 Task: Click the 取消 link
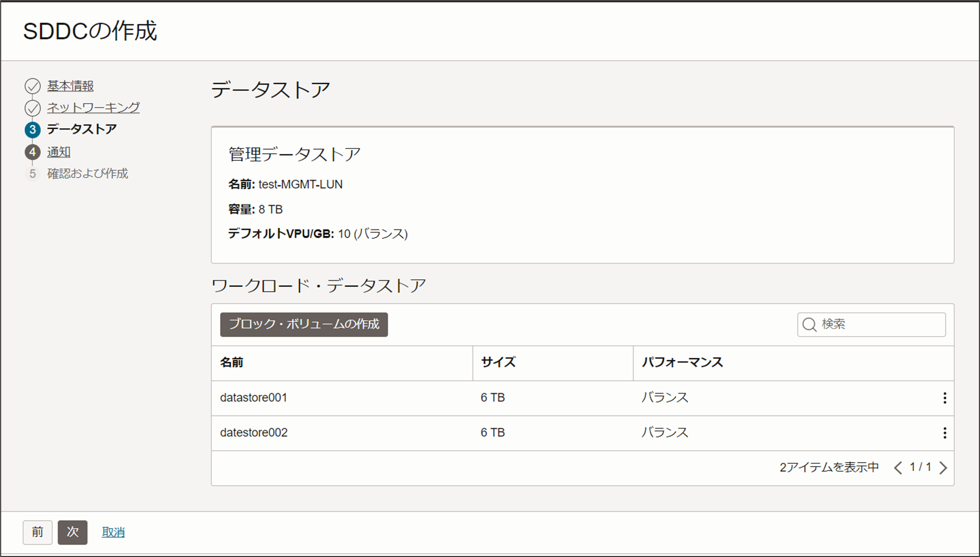113,532
